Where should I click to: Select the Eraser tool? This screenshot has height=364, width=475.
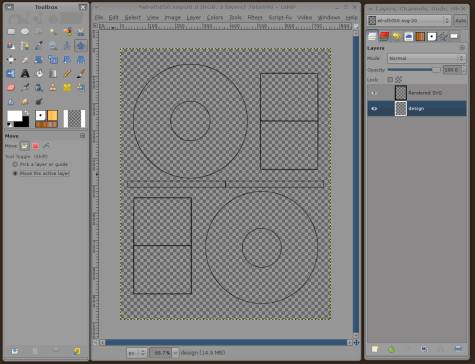[11, 88]
